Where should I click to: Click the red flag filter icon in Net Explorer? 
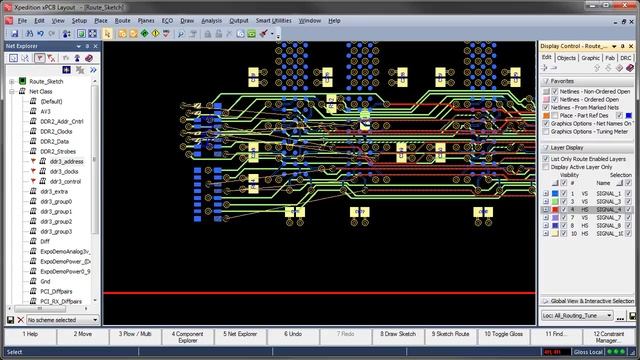39,58
